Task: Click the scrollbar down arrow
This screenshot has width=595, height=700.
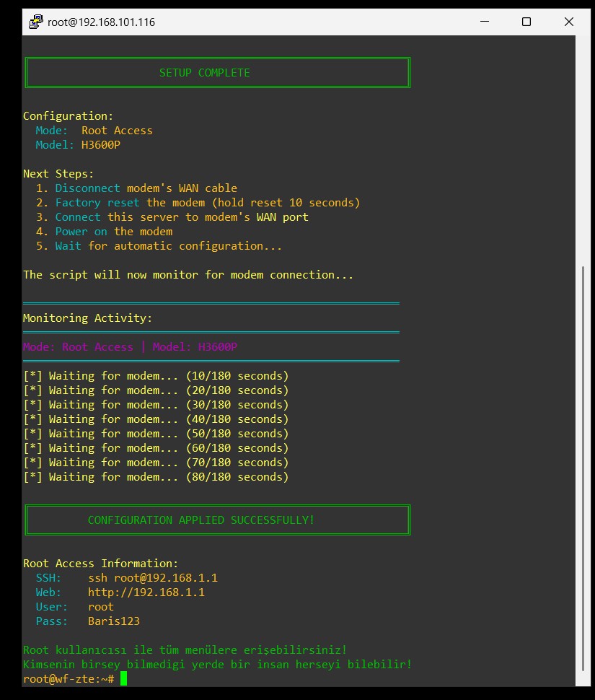Action: click(582, 680)
